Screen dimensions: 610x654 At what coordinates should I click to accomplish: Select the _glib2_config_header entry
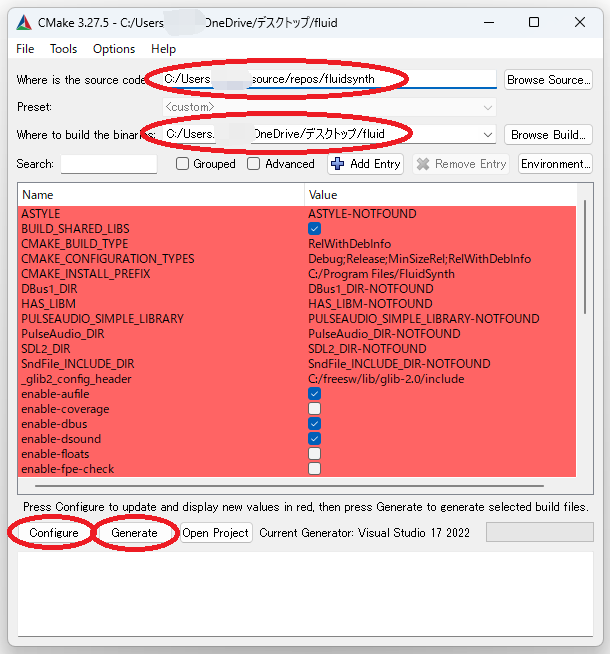76,379
